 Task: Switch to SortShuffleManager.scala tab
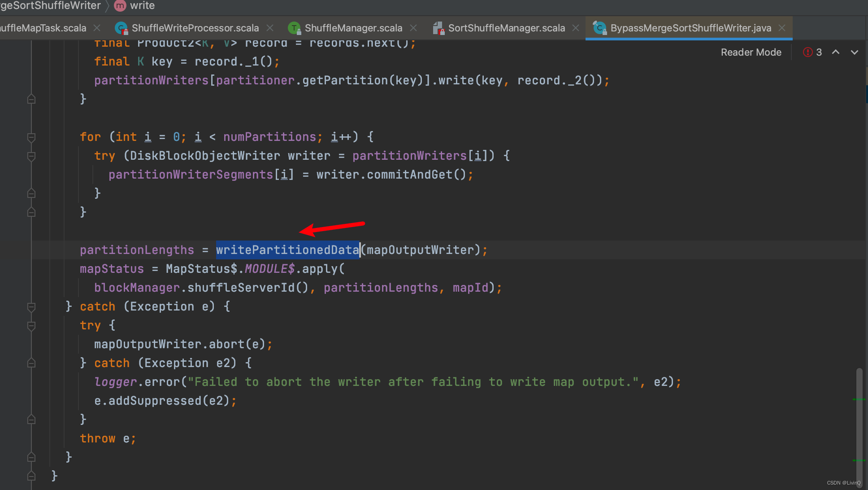tap(506, 28)
